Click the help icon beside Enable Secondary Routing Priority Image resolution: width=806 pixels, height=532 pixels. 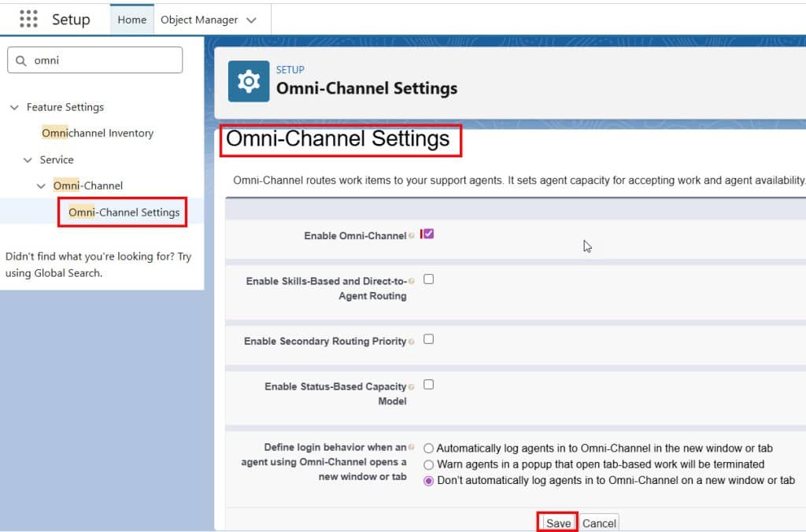point(412,339)
